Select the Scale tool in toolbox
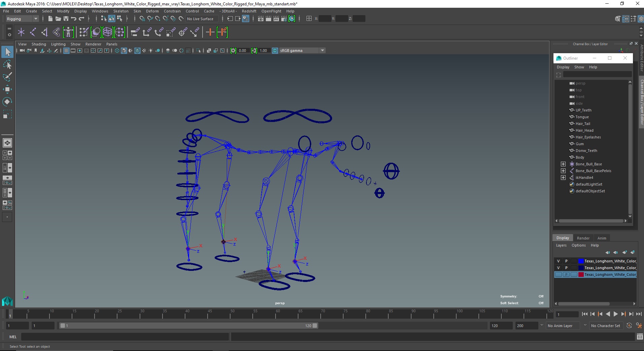This screenshot has height=351, width=644. [x=7, y=114]
